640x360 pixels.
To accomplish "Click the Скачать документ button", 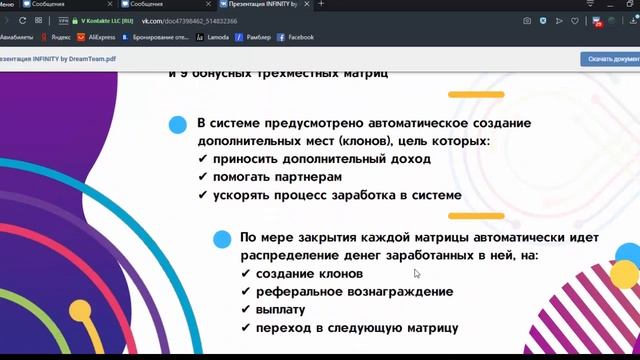I will pos(610,59).
